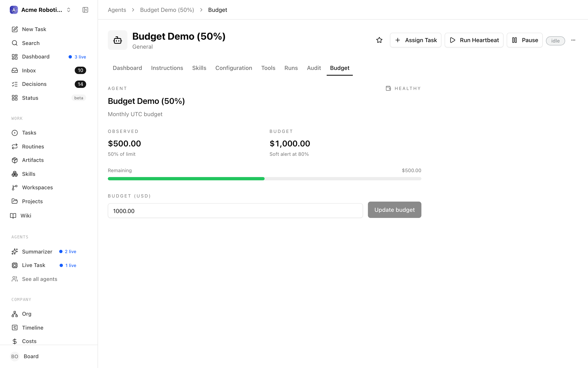The width and height of the screenshot is (588, 368).
Task: Expand the workspace switcher chevron
Action: (69, 10)
